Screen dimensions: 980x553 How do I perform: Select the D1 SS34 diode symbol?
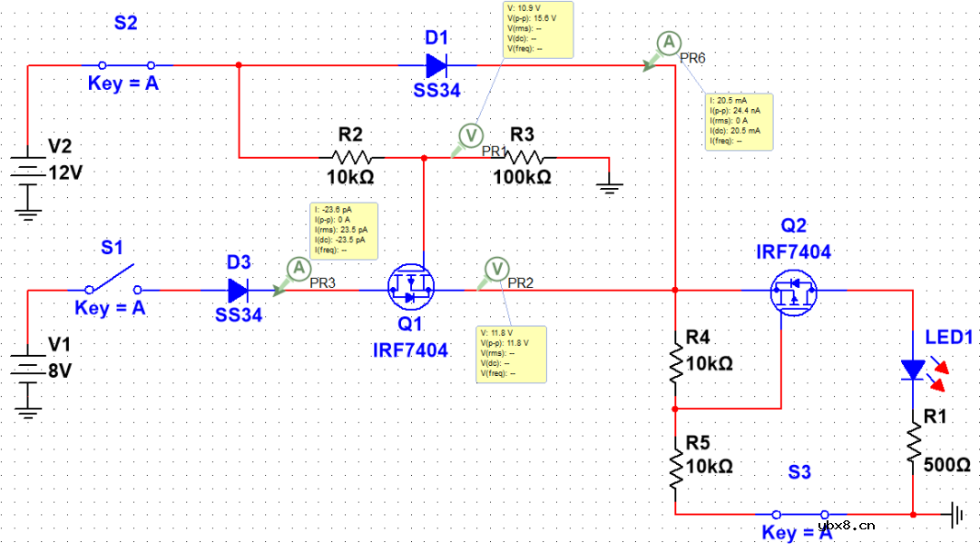tap(436, 65)
